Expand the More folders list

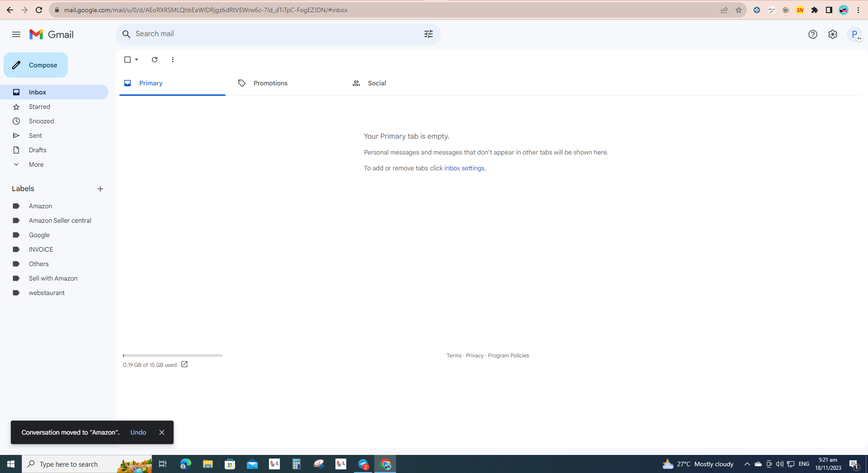(x=54, y=164)
